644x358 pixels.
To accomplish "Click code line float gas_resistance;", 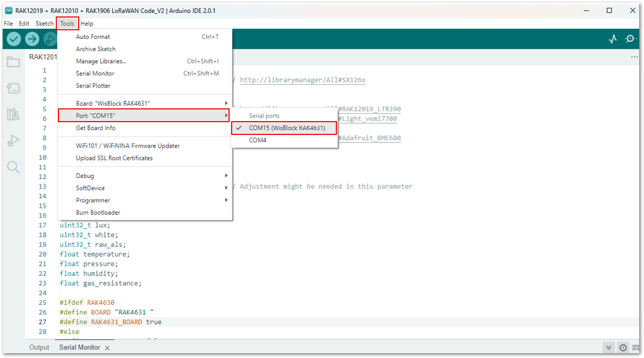I will pyautogui.click(x=101, y=283).
